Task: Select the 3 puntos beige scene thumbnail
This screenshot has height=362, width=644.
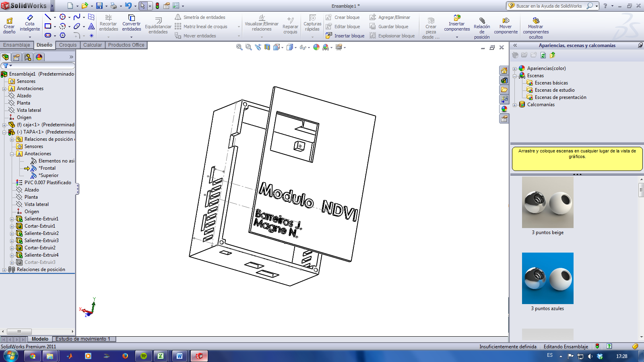Action: [x=547, y=202]
